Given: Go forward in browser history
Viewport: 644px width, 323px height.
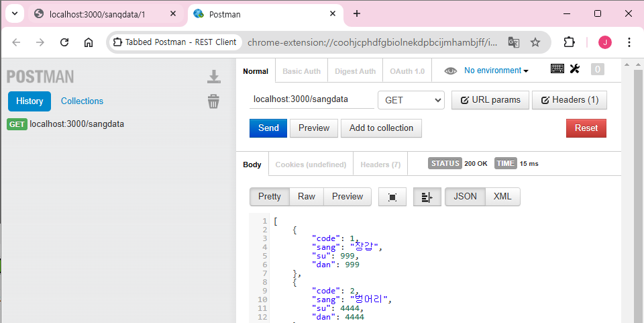Looking at the screenshot, I should [40, 42].
